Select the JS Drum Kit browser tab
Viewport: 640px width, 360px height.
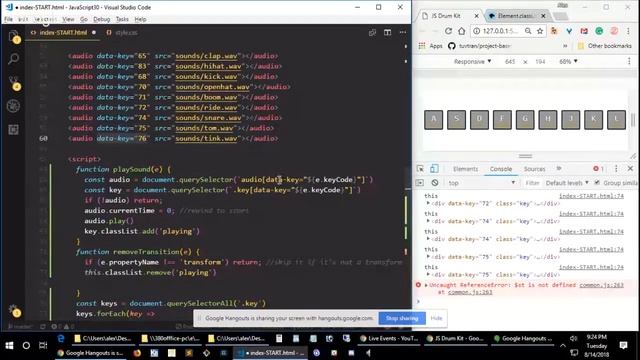(449, 16)
